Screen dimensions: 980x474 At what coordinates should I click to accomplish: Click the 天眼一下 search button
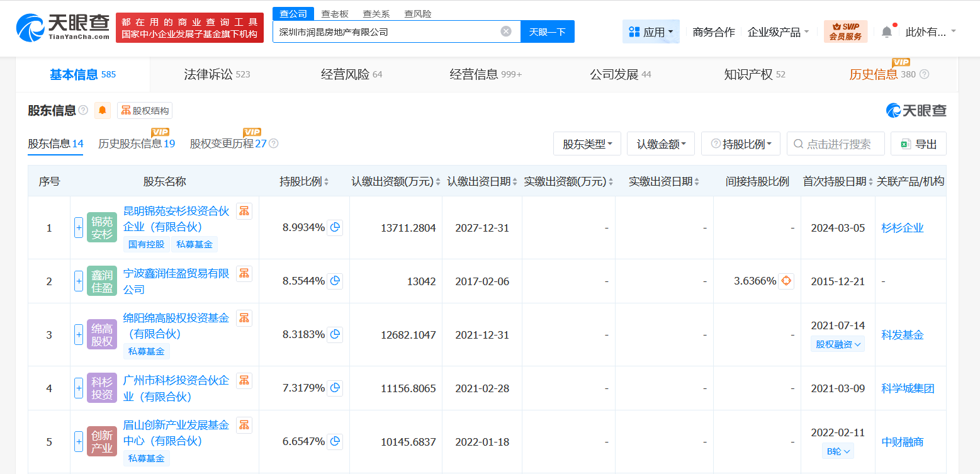pos(548,31)
